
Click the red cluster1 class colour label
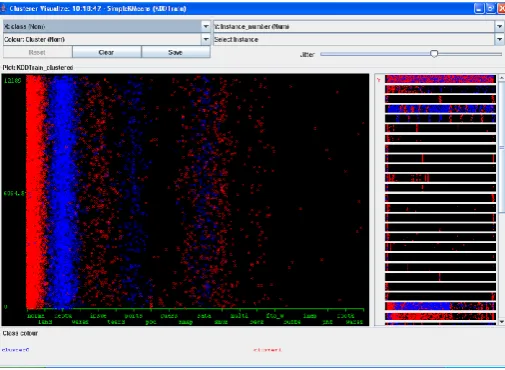pos(267,350)
